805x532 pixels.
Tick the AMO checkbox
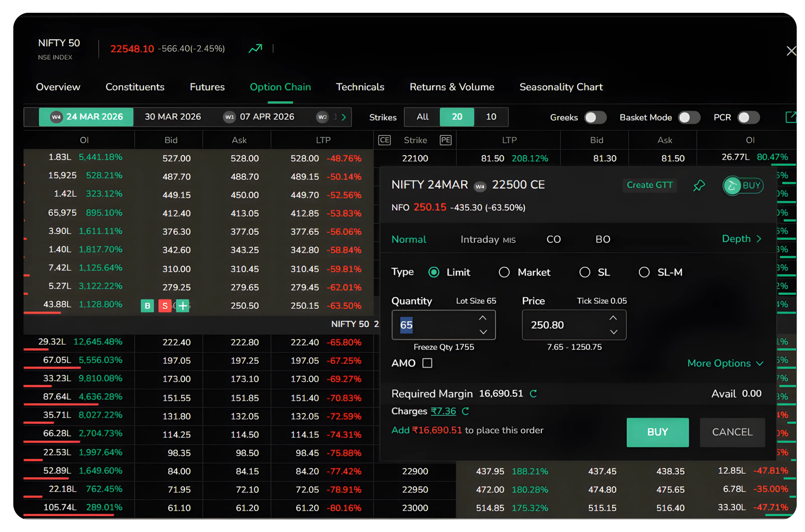coord(427,363)
